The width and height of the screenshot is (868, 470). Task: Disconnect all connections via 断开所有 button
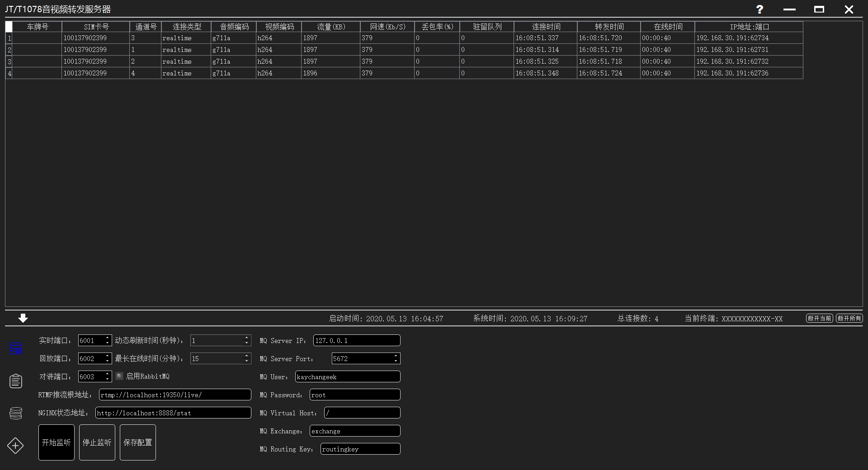pos(849,318)
